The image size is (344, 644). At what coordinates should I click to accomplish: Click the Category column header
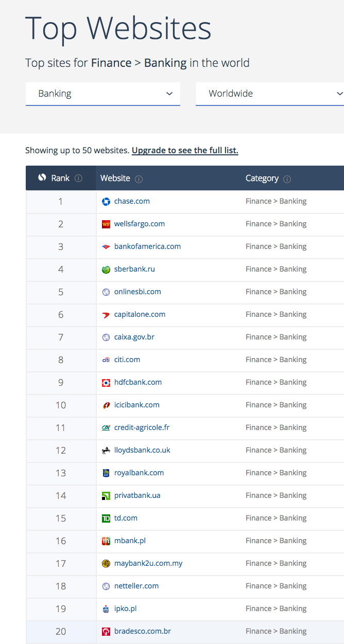pyautogui.click(x=293, y=178)
